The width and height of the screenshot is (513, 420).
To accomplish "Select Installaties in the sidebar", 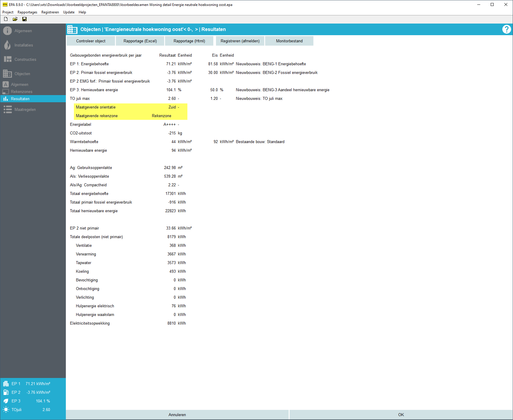I will (x=24, y=45).
